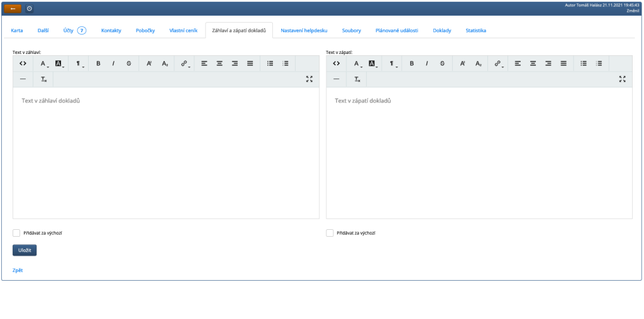
Task: Insert unordered list in the header editor
Action: coord(270,63)
